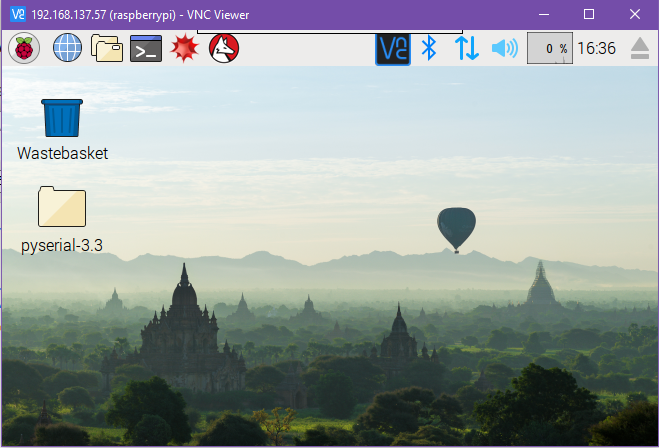Select the Wastebasket desktop icon
659x448 pixels.
(x=62, y=118)
